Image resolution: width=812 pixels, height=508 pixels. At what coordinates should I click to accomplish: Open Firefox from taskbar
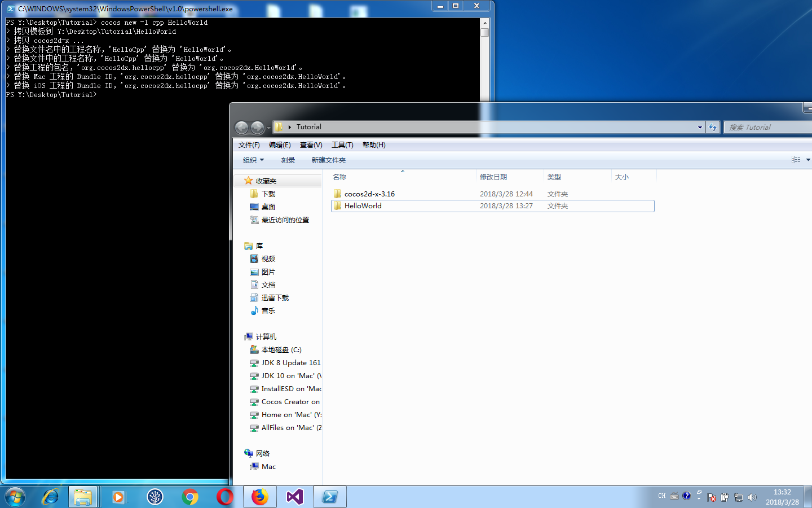click(x=259, y=497)
